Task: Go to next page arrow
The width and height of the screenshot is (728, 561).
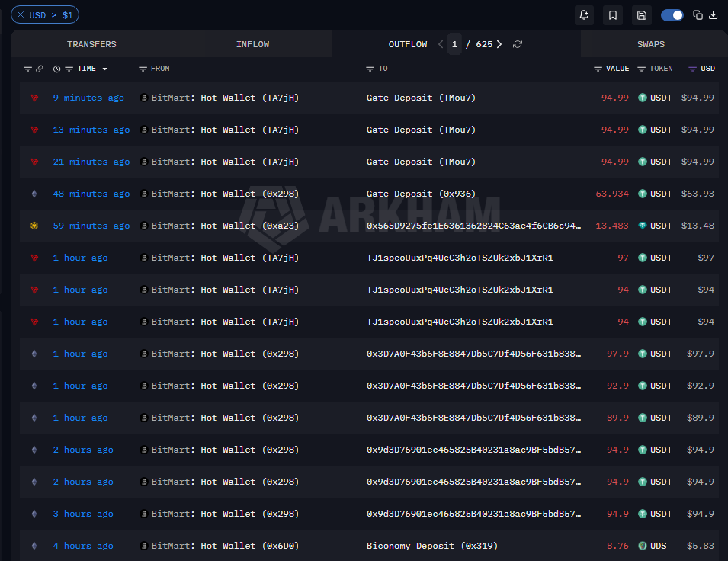Action: (499, 44)
